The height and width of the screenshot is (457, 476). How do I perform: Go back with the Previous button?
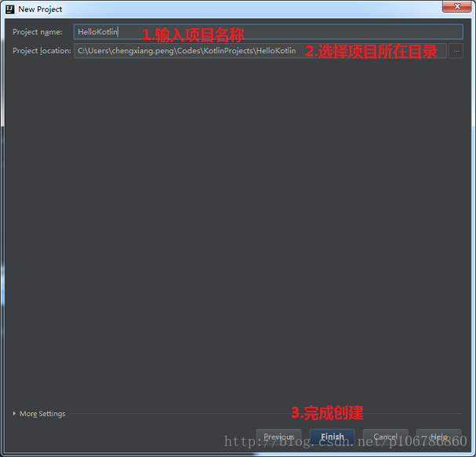(x=278, y=437)
